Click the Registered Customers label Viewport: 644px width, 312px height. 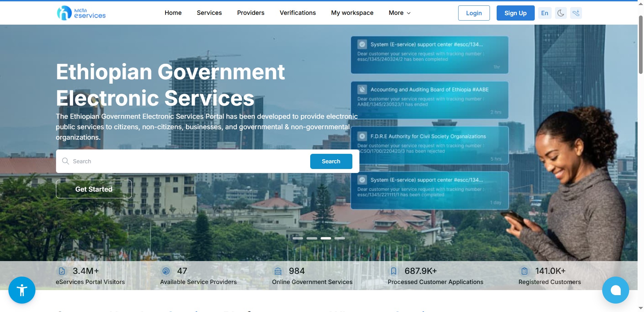pyautogui.click(x=550, y=282)
